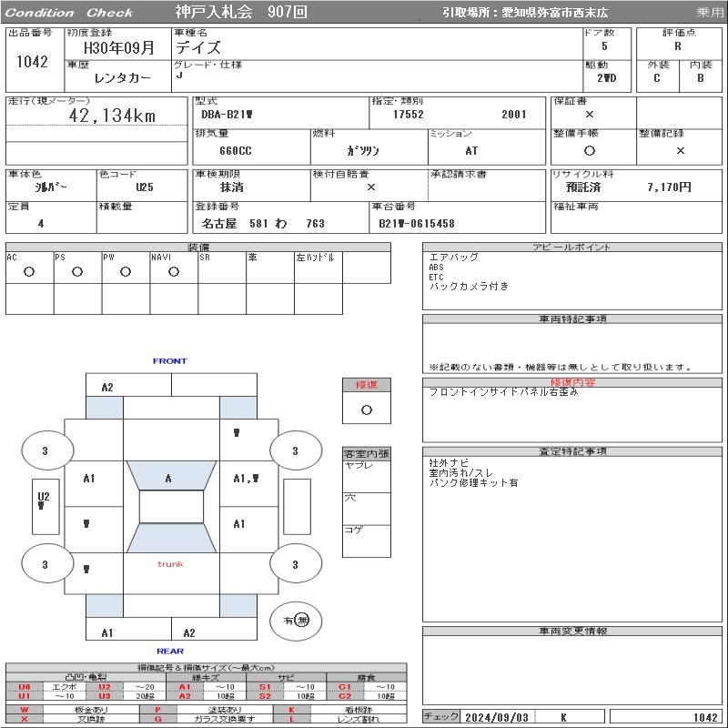
Task: Expand the 車両変更情報 section header
Action: [573, 631]
